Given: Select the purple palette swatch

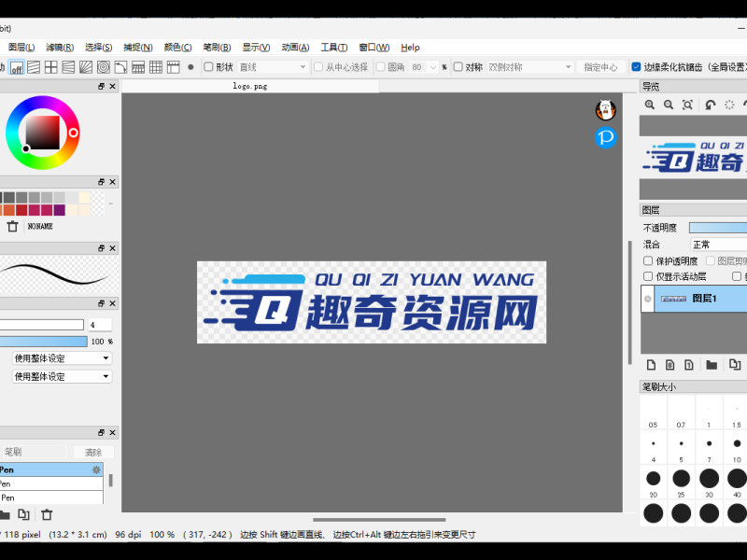Looking at the screenshot, I should click(x=60, y=210).
